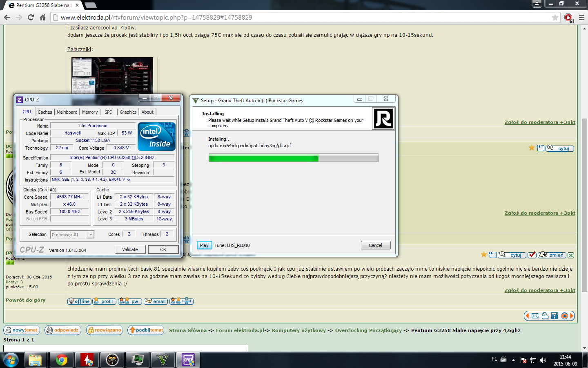588x368 pixels.
Task: Open the Mainboard tab in CPU-Z
Action: [67, 112]
